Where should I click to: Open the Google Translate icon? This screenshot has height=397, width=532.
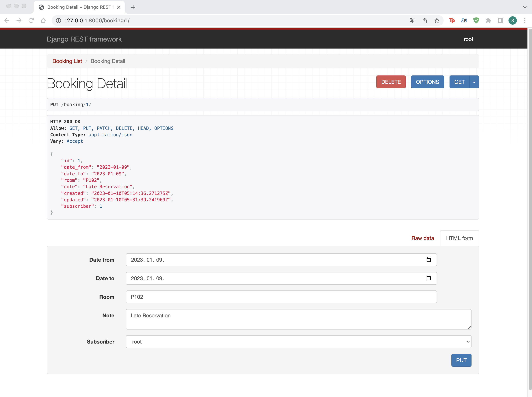(412, 21)
